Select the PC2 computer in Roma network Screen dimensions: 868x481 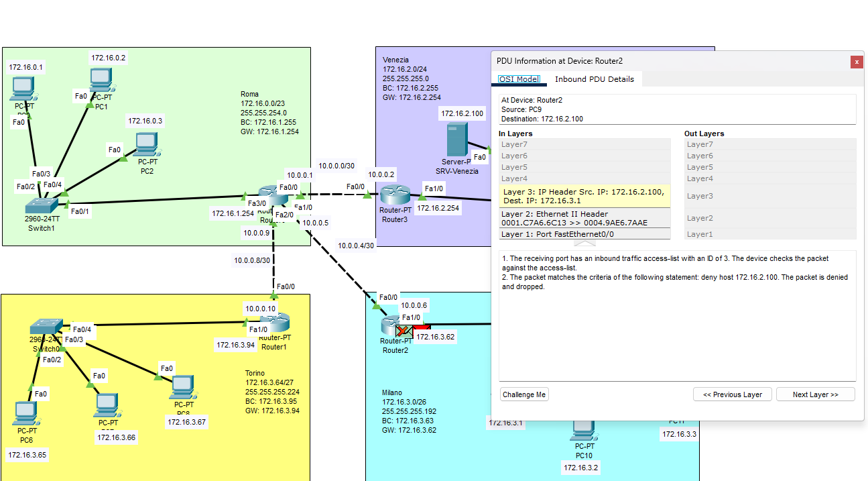[147, 143]
